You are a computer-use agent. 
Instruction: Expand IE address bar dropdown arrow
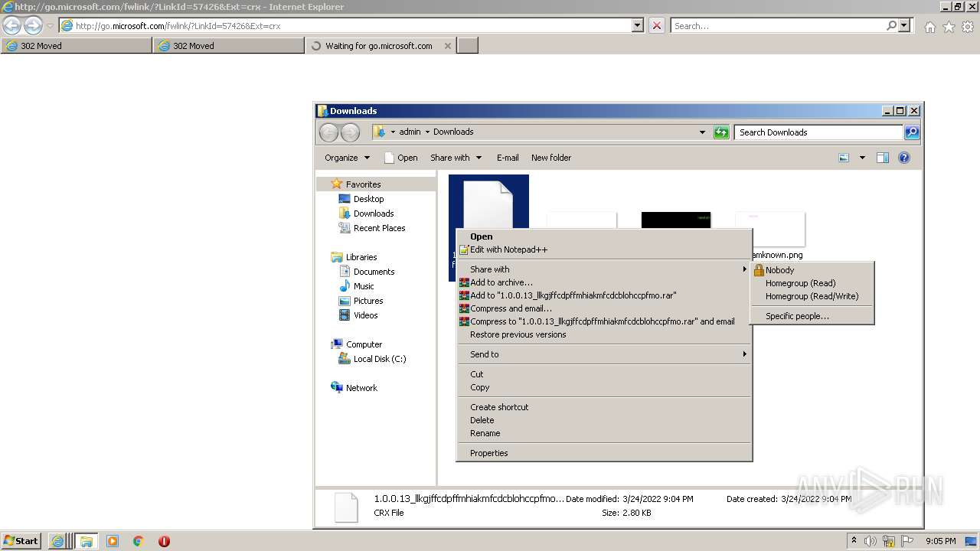coord(638,25)
